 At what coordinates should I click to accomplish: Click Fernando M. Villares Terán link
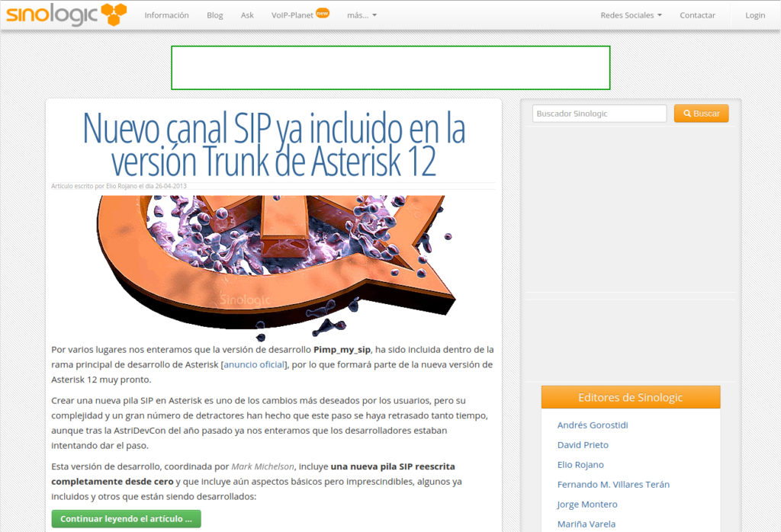613,485
